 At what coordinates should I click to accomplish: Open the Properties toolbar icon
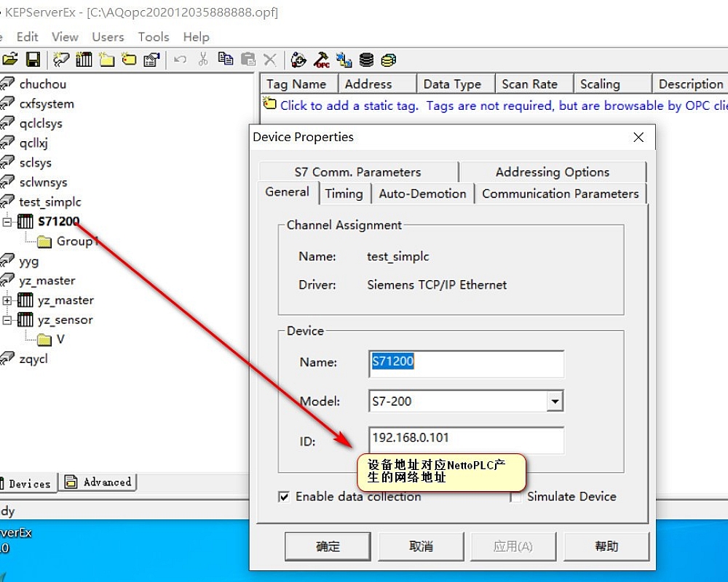[153, 60]
